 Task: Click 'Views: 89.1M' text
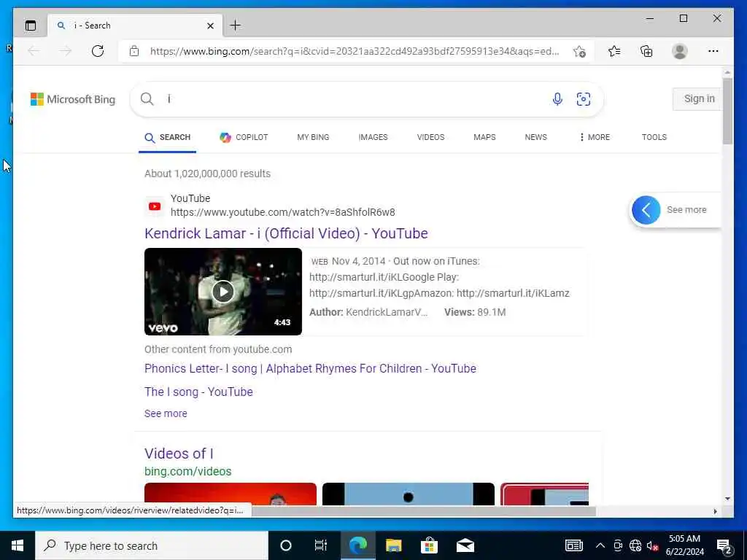click(475, 312)
